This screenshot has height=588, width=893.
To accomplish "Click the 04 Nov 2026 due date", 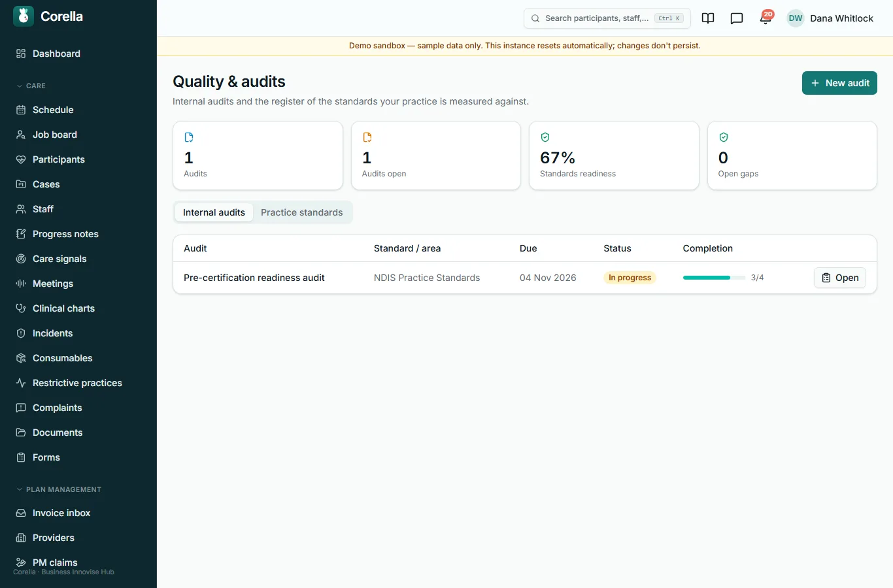I will (x=548, y=278).
